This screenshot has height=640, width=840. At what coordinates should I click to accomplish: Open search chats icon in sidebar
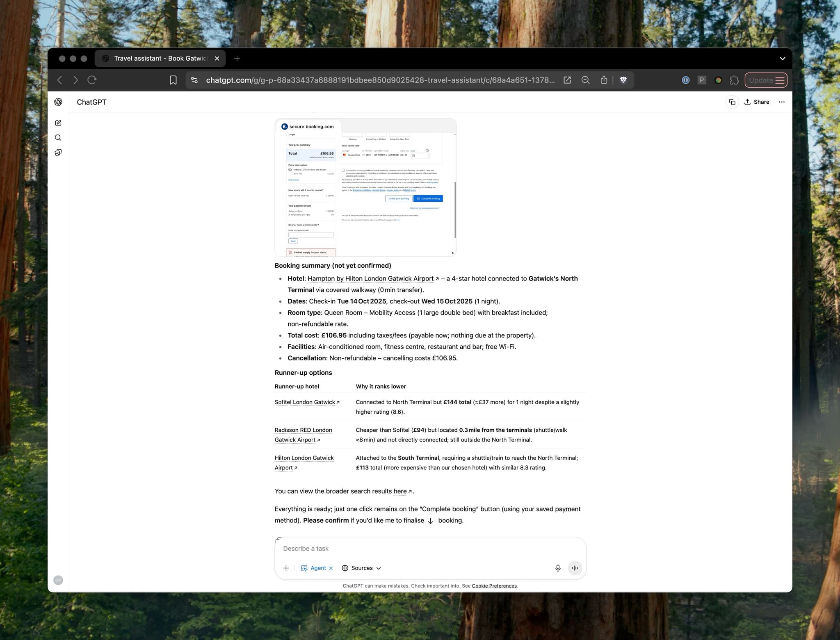[x=58, y=138]
